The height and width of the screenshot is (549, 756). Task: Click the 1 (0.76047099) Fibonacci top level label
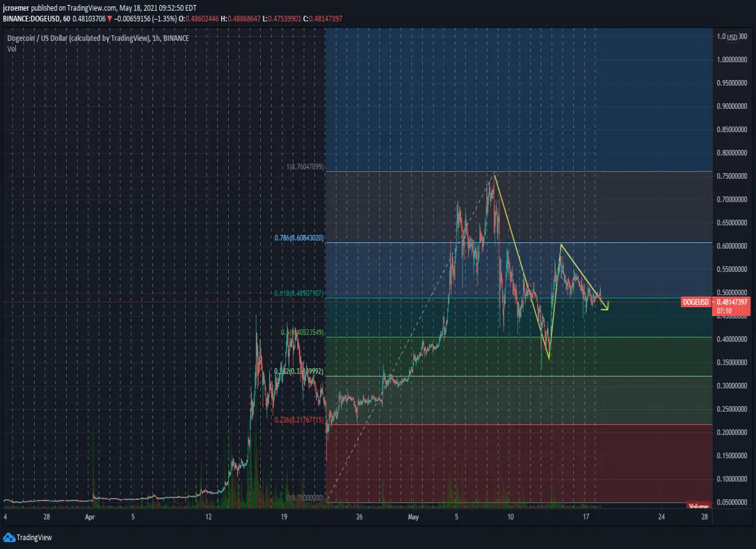point(305,167)
